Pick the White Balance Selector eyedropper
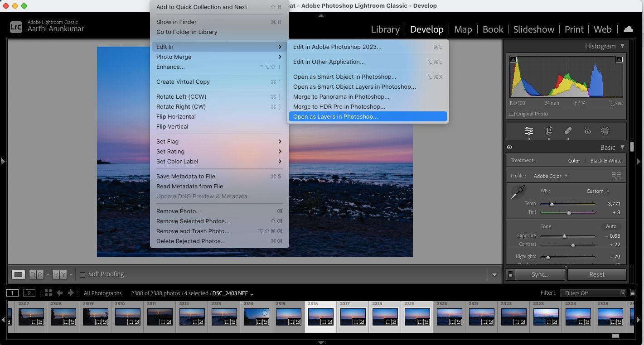 point(518,192)
